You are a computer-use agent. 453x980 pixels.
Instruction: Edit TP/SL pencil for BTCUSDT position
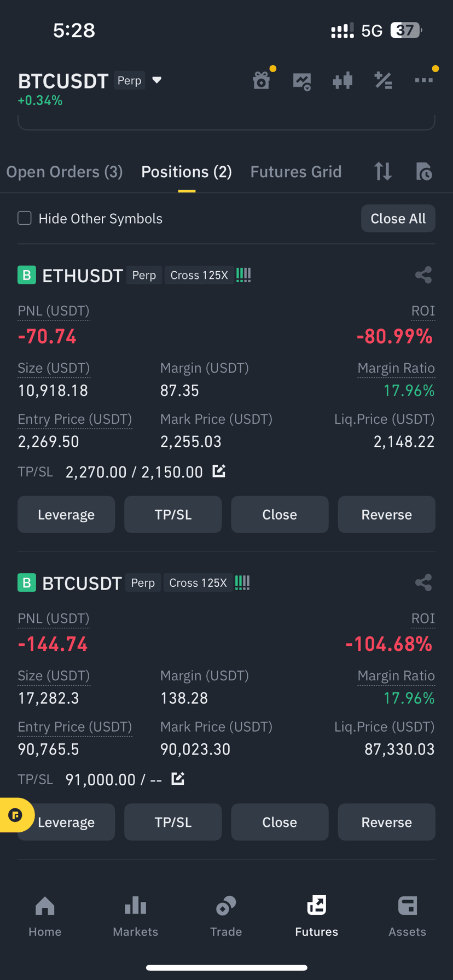pos(178,778)
